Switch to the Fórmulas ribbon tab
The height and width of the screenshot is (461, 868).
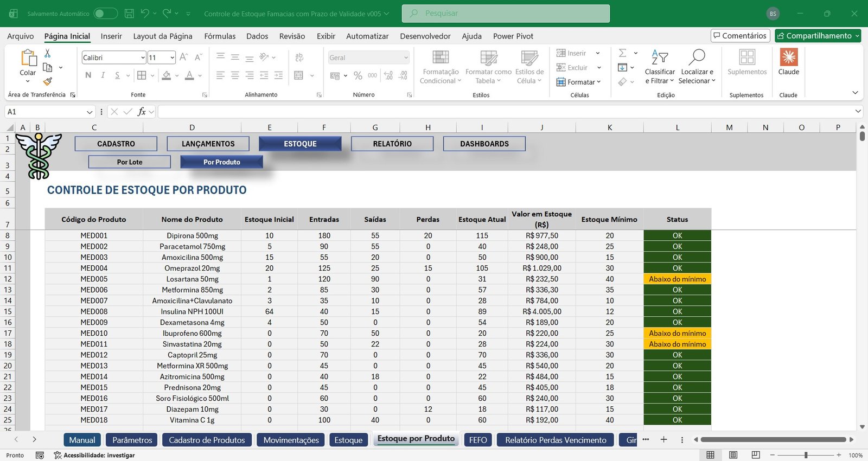[x=220, y=36]
